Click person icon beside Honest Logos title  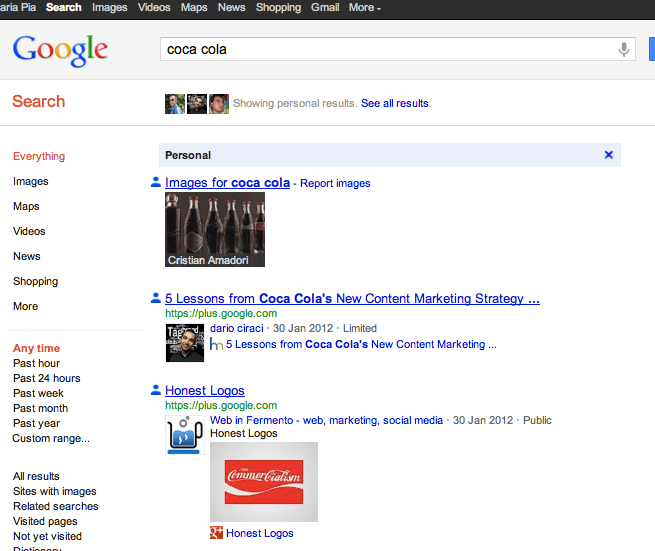pos(156,390)
